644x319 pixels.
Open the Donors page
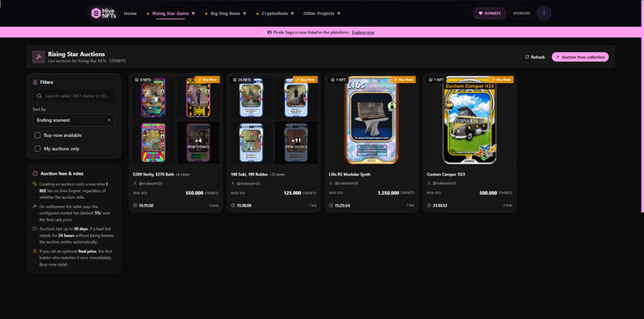pyautogui.click(x=522, y=13)
